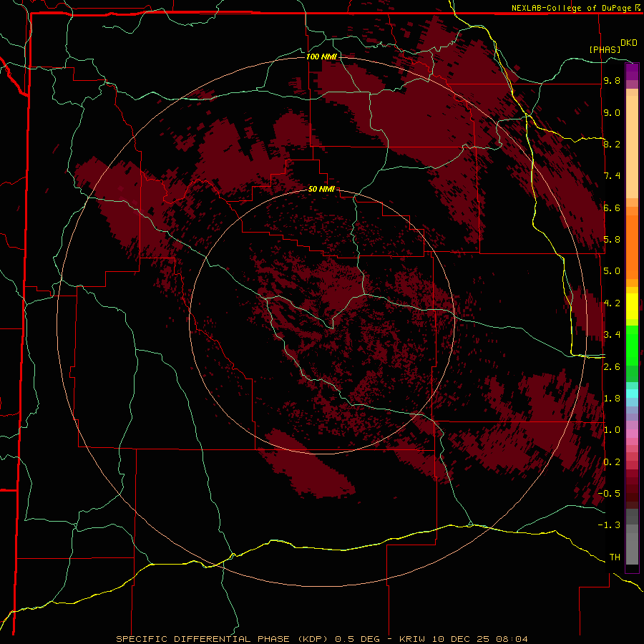Screen dimensions: 644x644
Task: Click the 3.4 value on the color scale
Action: click(612, 335)
